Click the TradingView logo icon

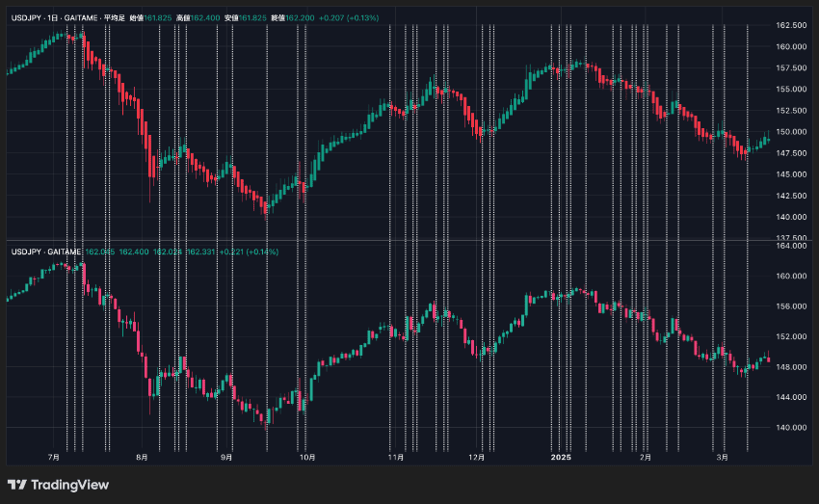[17, 485]
